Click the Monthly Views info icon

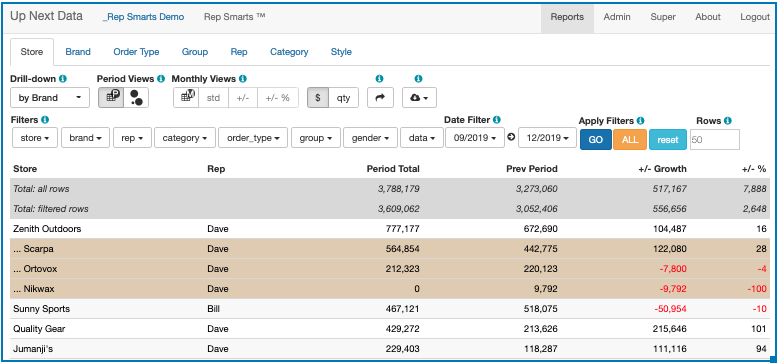[243, 79]
